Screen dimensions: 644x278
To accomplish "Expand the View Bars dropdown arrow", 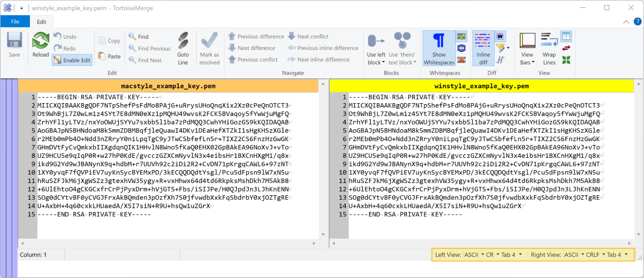I will 533,62.
